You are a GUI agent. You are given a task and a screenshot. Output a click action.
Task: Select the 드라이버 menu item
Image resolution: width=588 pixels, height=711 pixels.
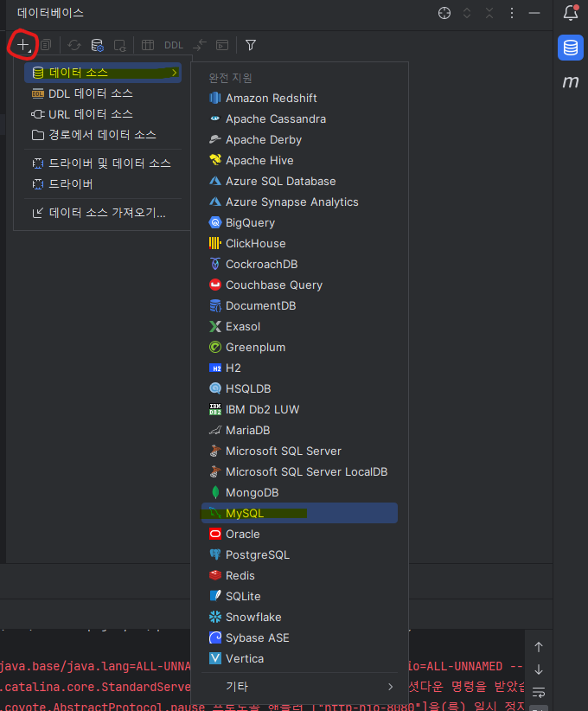pos(103,184)
